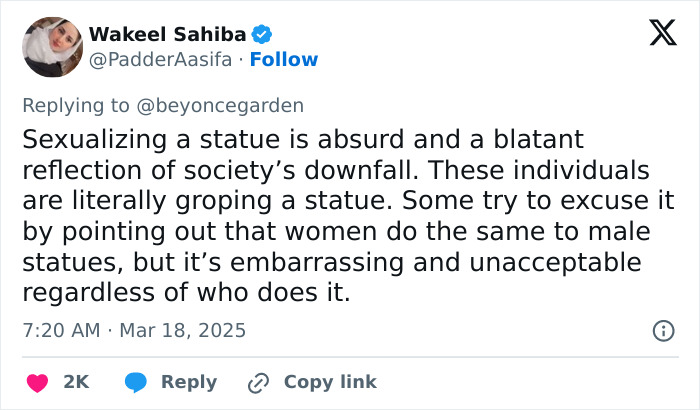Open Wakeel Sahiba's profile picture

pos(51,46)
